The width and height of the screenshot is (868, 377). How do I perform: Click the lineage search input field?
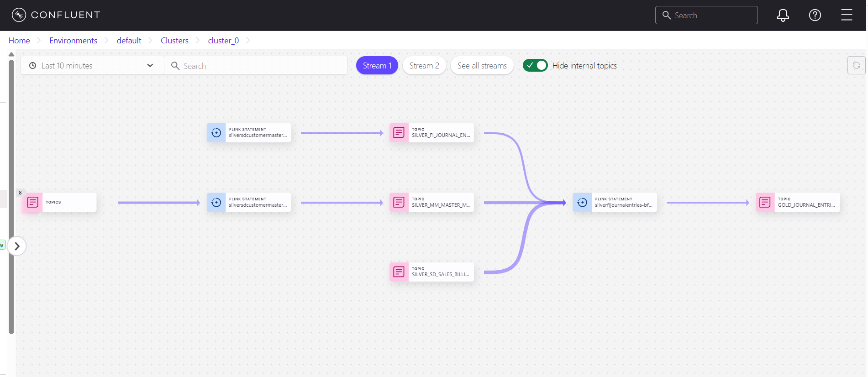(260, 66)
